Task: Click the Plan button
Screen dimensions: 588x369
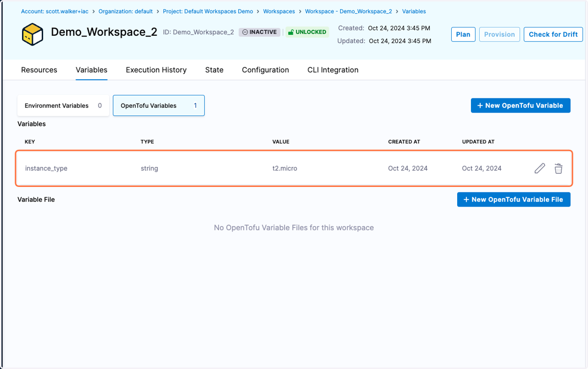Action: pos(463,34)
